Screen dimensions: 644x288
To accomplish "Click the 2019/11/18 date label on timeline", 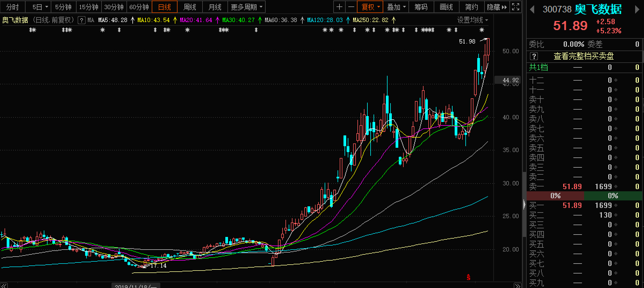I will pyautogui.click(x=136, y=286).
